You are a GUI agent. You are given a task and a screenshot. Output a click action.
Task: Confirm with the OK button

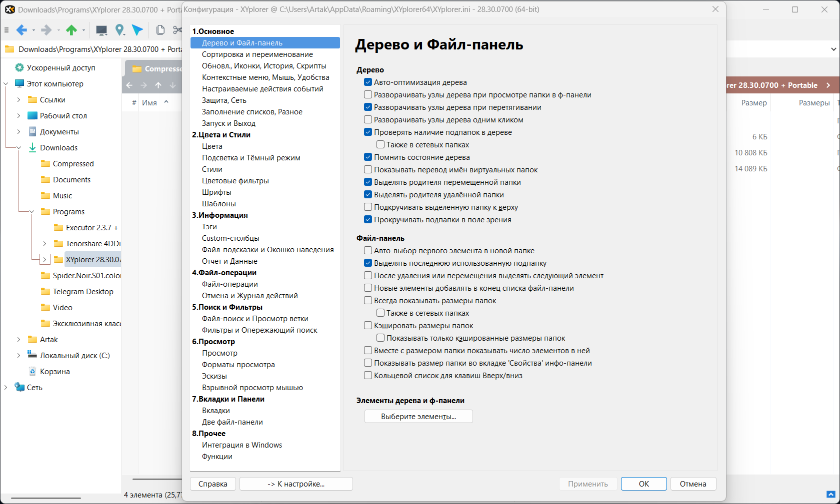tap(644, 484)
